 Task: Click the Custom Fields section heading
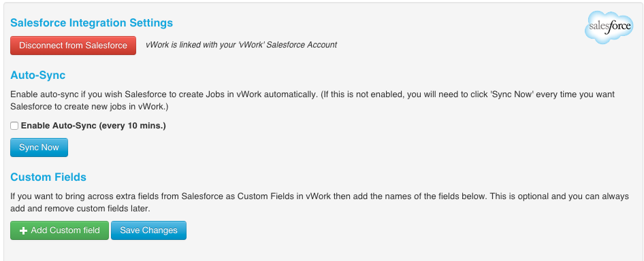point(48,177)
